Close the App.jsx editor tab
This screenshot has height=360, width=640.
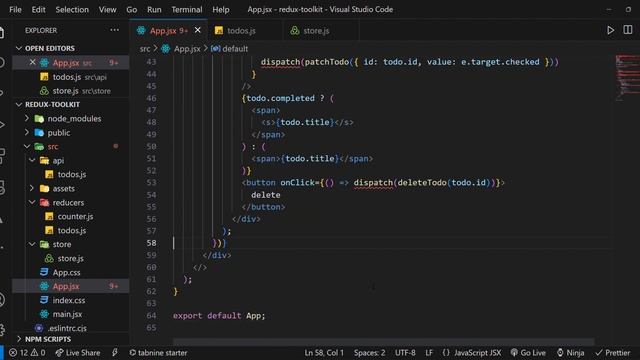(198, 30)
